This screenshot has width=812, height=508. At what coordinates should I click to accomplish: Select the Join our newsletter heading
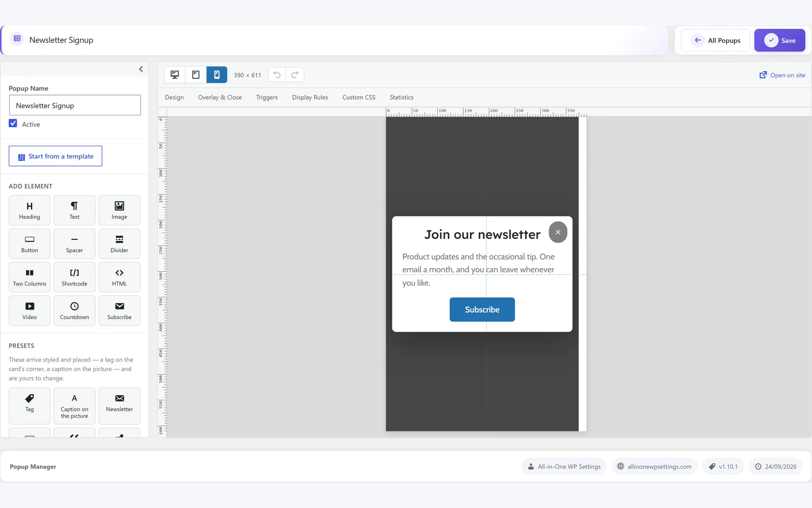click(x=482, y=234)
